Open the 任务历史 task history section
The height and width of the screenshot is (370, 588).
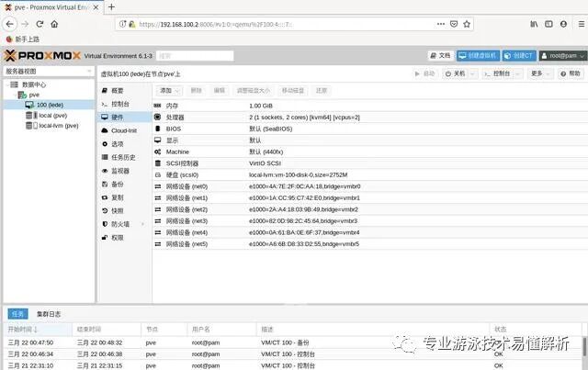(x=123, y=157)
